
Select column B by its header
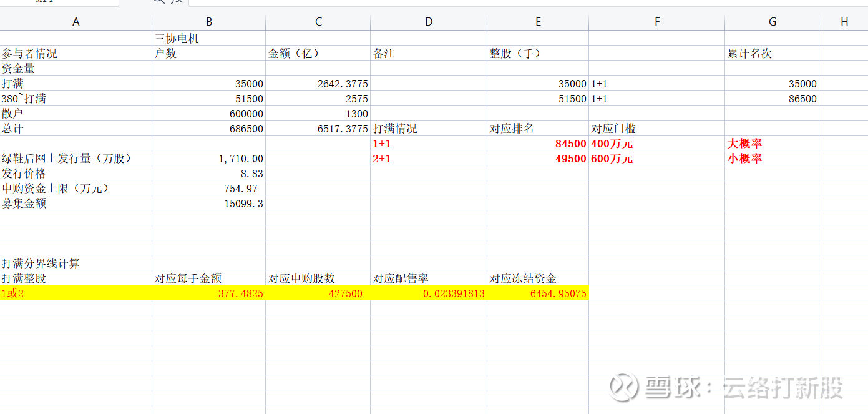click(209, 22)
